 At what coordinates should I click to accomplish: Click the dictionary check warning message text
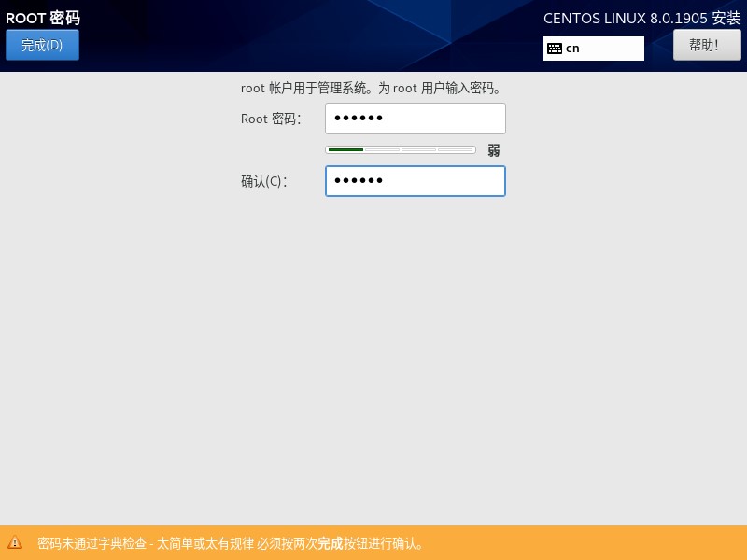(x=230, y=543)
